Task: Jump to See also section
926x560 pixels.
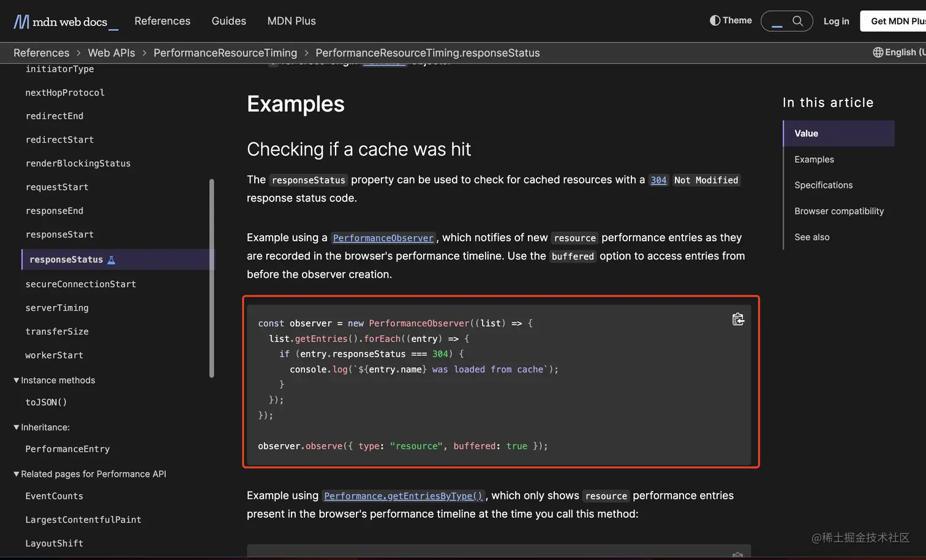Action: (811, 237)
